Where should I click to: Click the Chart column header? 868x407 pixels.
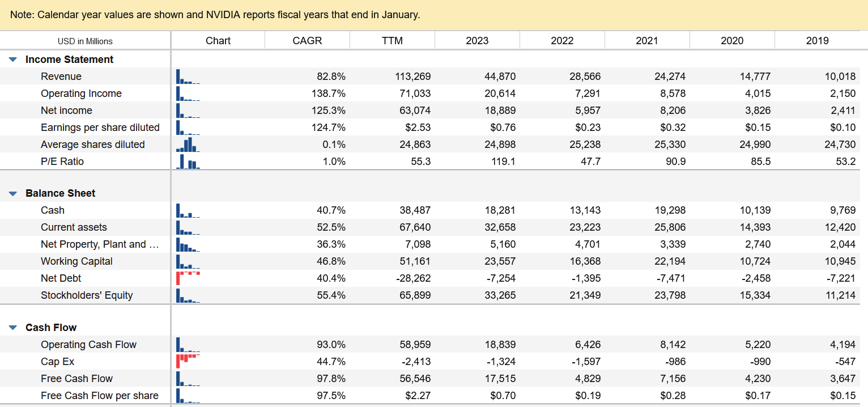tap(218, 41)
